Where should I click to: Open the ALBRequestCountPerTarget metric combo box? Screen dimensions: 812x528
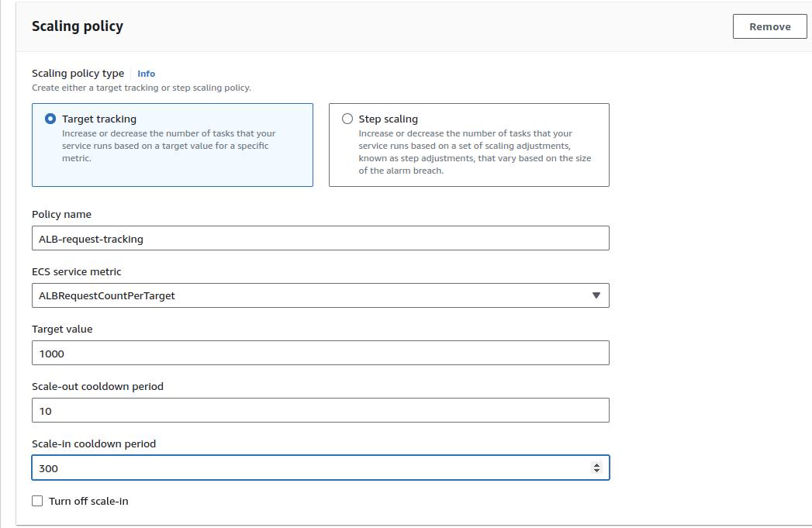310,295
